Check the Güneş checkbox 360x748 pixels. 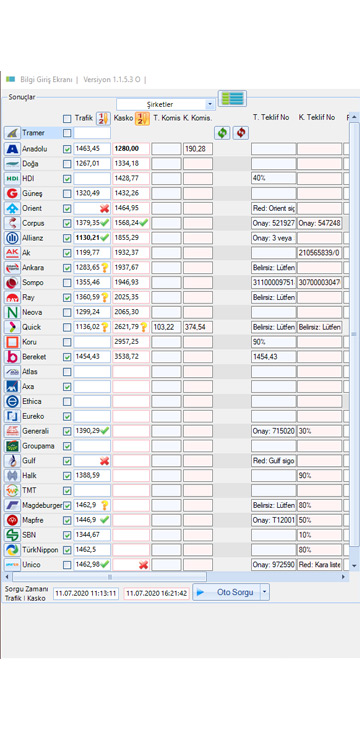(x=67, y=193)
